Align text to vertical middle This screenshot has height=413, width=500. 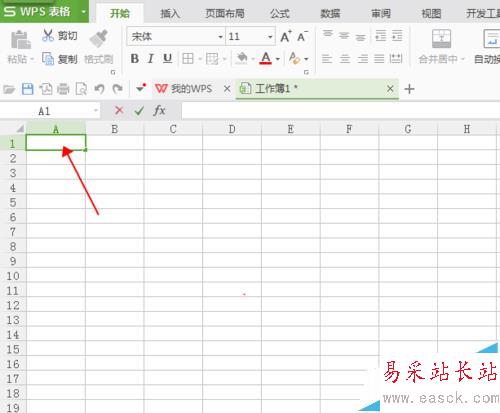344,35
